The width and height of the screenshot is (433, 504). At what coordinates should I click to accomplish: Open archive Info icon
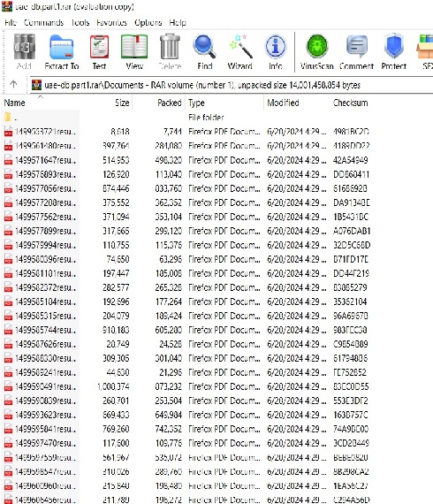tap(276, 47)
